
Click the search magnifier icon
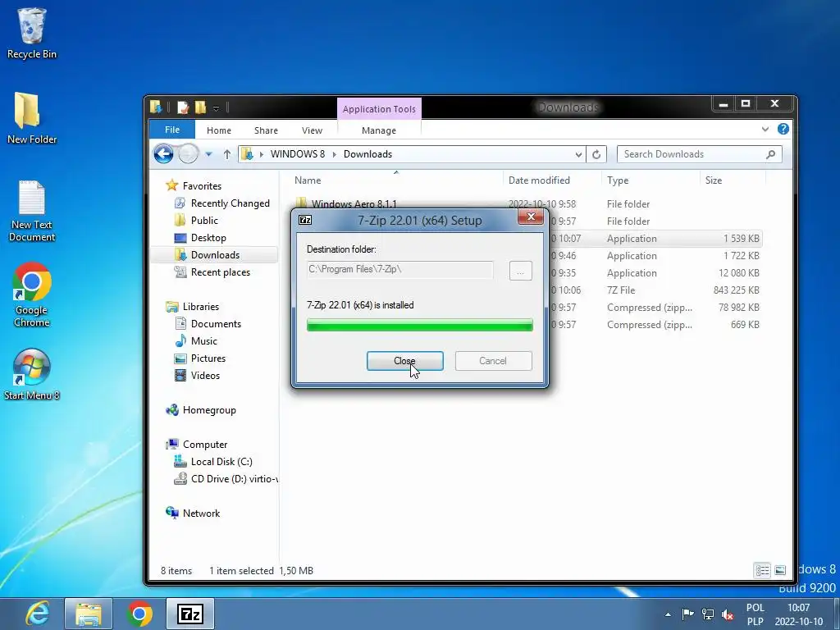pyautogui.click(x=770, y=154)
